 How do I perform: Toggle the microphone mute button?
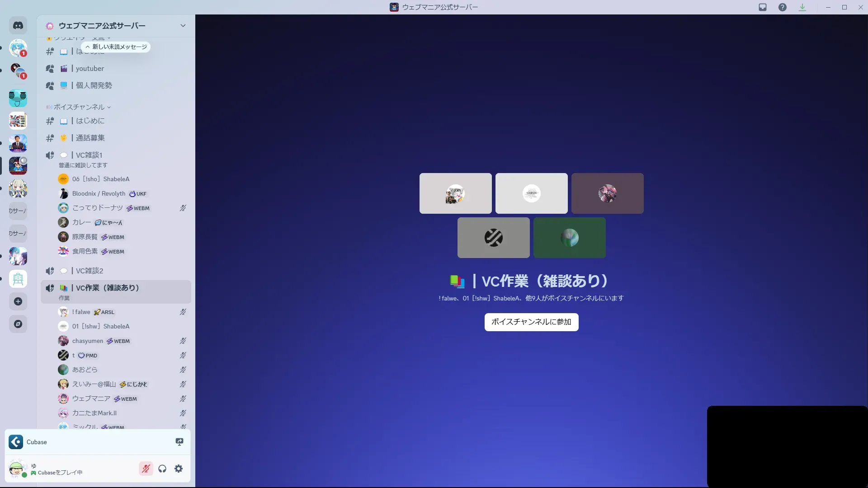(146, 469)
